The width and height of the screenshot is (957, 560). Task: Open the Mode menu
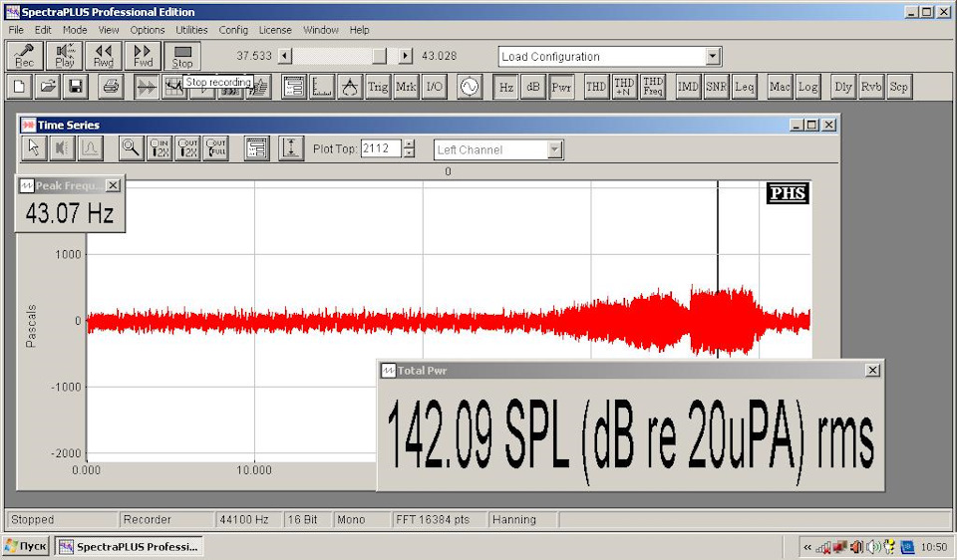click(75, 30)
